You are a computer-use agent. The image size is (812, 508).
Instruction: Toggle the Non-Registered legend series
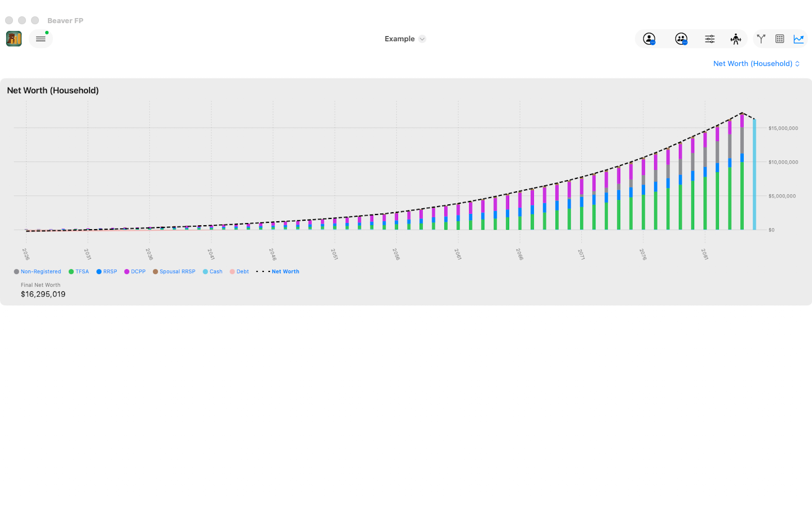(37, 271)
